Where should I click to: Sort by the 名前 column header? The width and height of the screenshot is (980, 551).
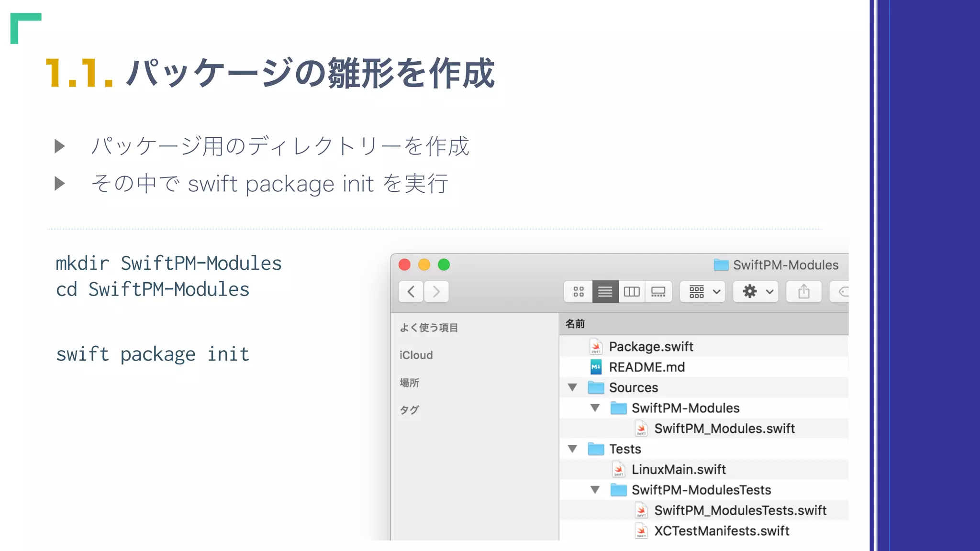point(704,324)
